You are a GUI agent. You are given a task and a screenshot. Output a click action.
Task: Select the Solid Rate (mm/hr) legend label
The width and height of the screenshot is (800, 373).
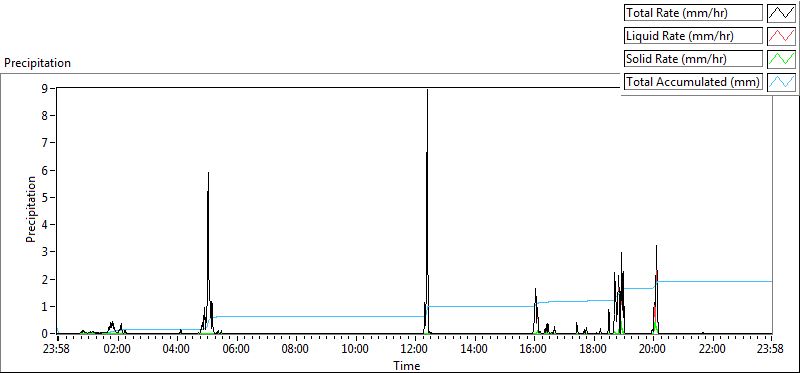[x=693, y=58]
